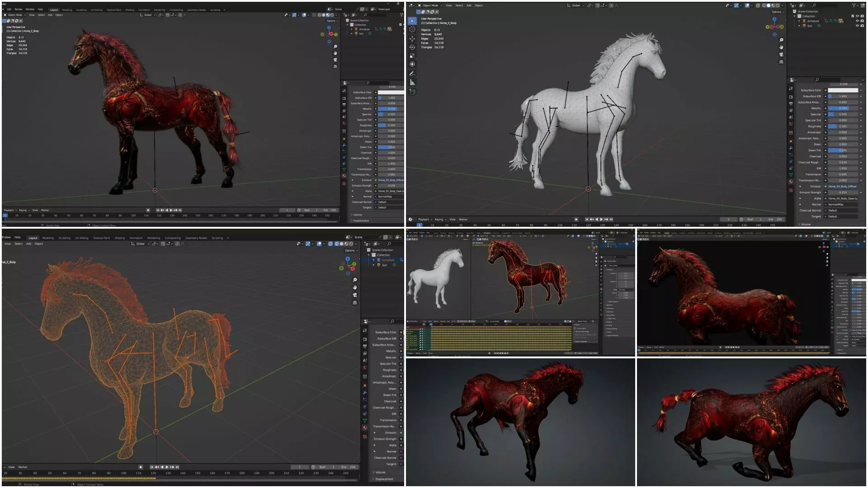Open Modifiers wrench tab in bottom-left properties
The width and height of the screenshot is (868, 488).
point(365,392)
